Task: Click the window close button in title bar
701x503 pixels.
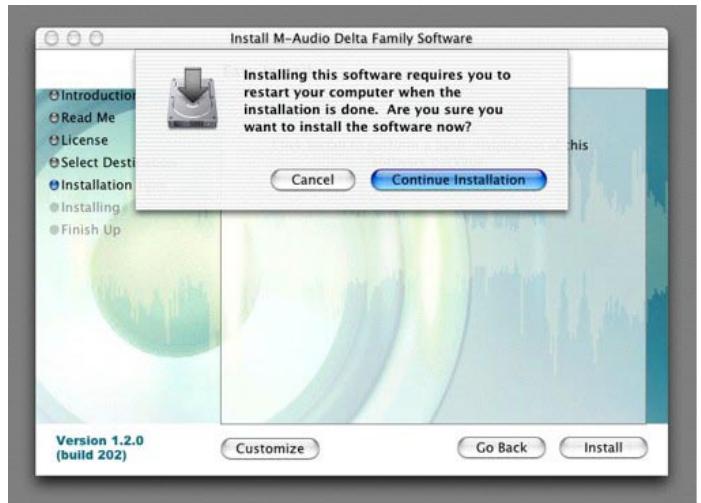Action: click(x=52, y=38)
